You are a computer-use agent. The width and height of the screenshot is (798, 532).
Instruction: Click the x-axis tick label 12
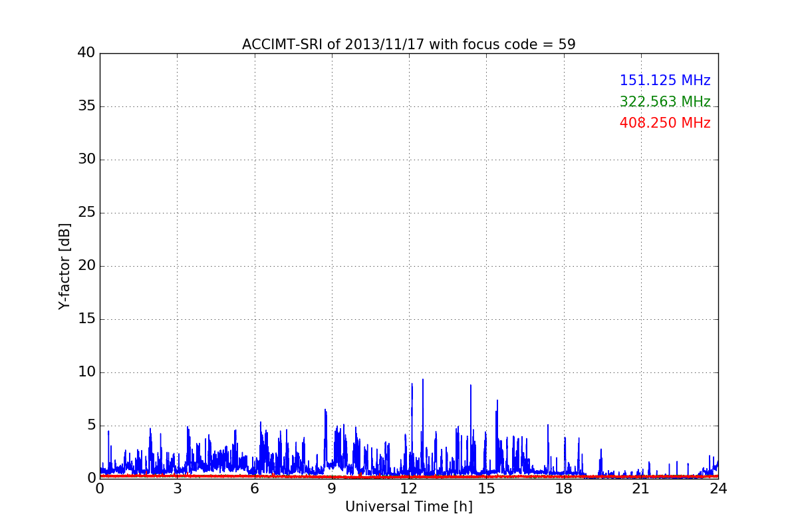pyautogui.click(x=409, y=489)
